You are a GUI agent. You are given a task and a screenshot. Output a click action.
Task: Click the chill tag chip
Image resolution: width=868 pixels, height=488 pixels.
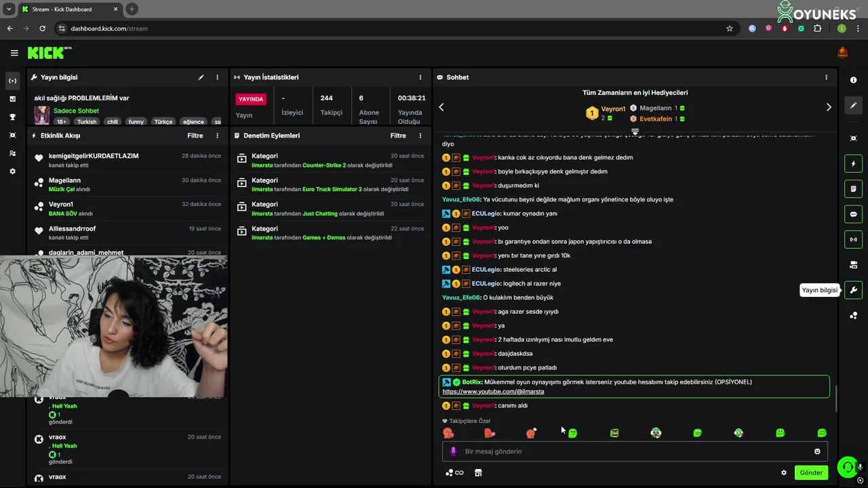coord(113,122)
